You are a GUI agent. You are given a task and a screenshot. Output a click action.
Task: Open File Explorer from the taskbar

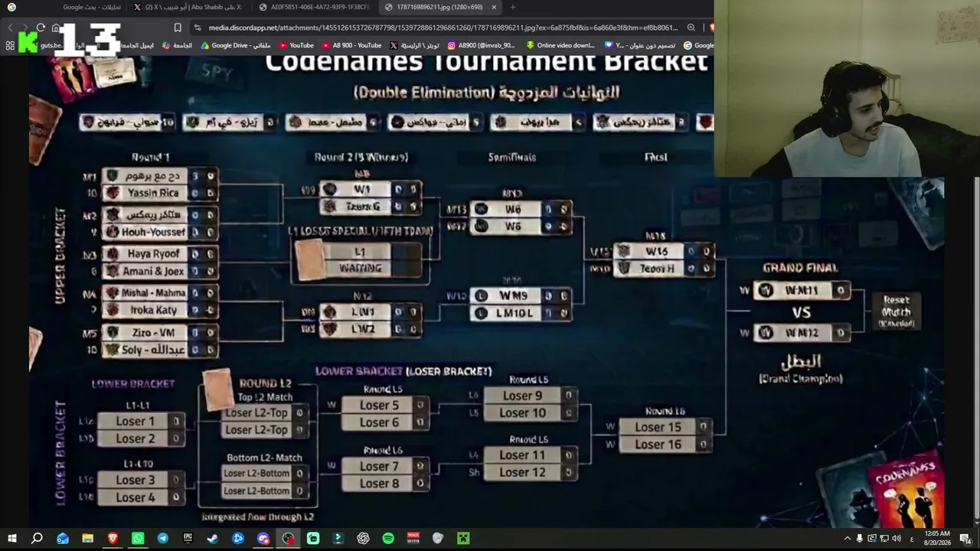87,539
